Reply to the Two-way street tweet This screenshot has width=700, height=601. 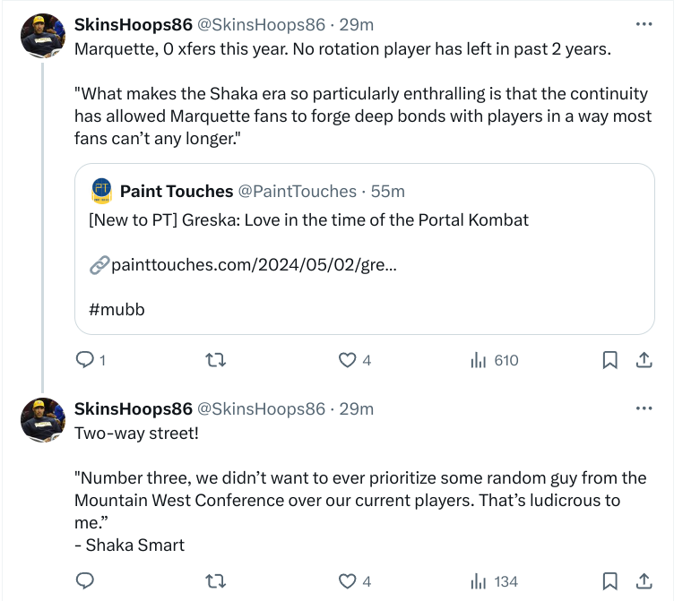click(x=85, y=581)
